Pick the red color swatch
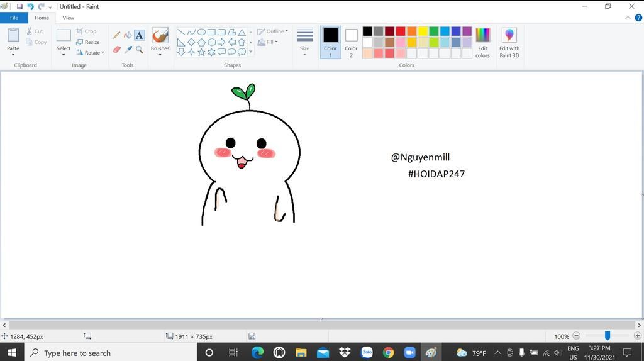The image size is (644, 361). pos(401,31)
